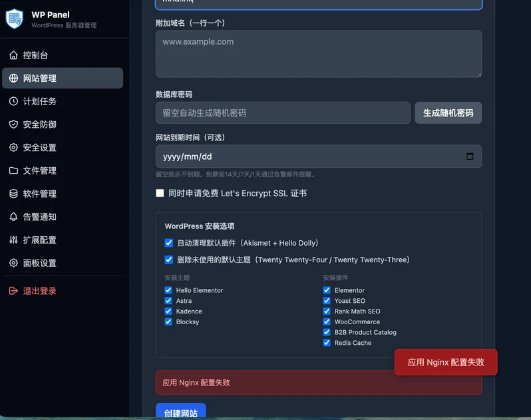The width and height of the screenshot is (531, 420).
Task: Click the gear icon beside 面板设置
Action: (x=13, y=263)
